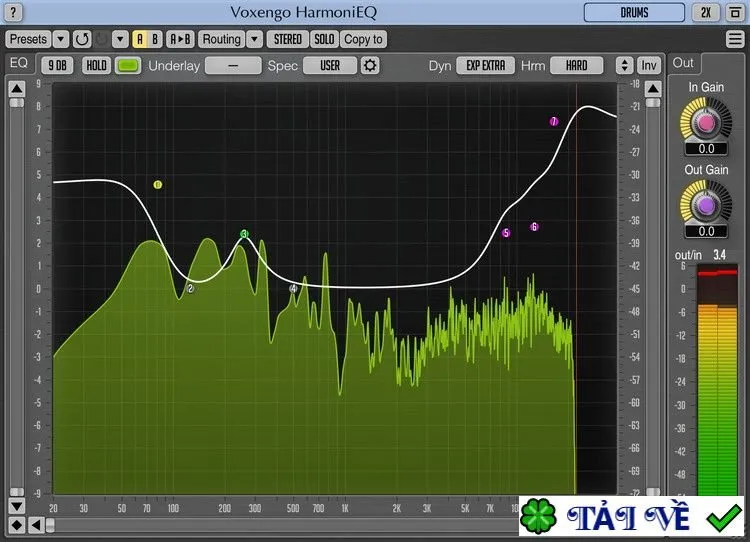The height and width of the screenshot is (542, 750).
Task: Open the Spec USER mode selector
Action: 330,66
